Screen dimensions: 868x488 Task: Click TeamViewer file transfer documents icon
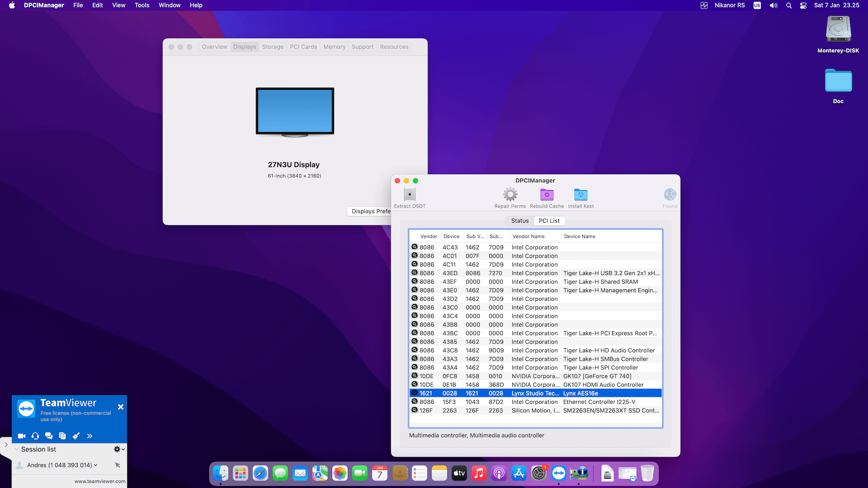[x=62, y=436]
